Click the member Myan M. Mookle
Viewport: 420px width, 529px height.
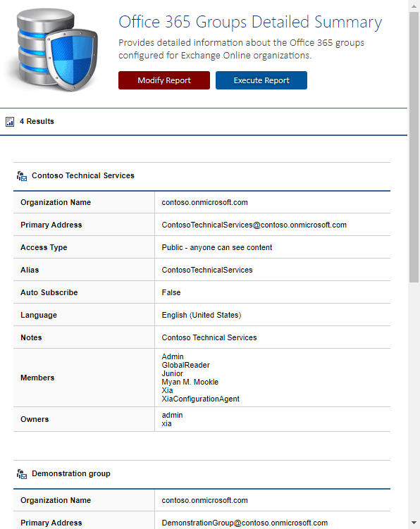click(x=190, y=382)
